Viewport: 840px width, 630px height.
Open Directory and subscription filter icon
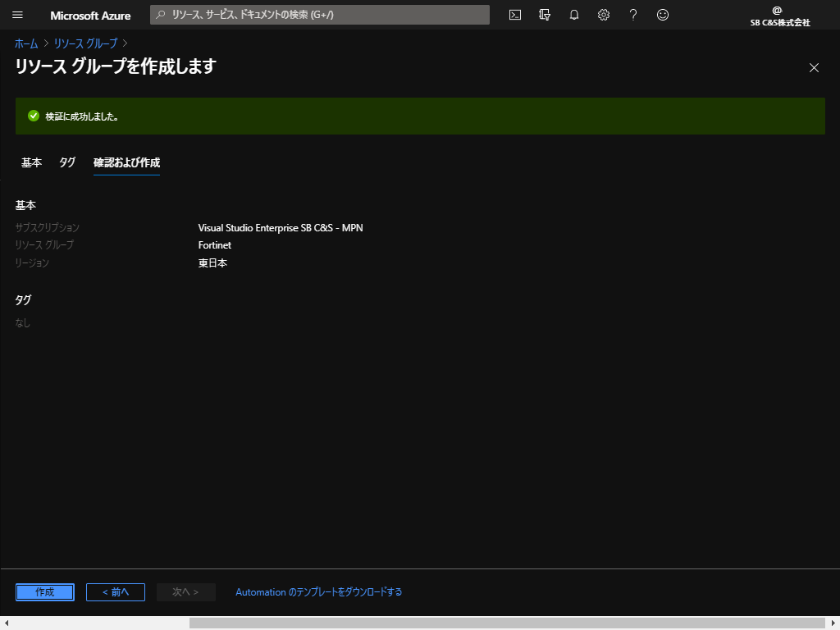pyautogui.click(x=545, y=15)
